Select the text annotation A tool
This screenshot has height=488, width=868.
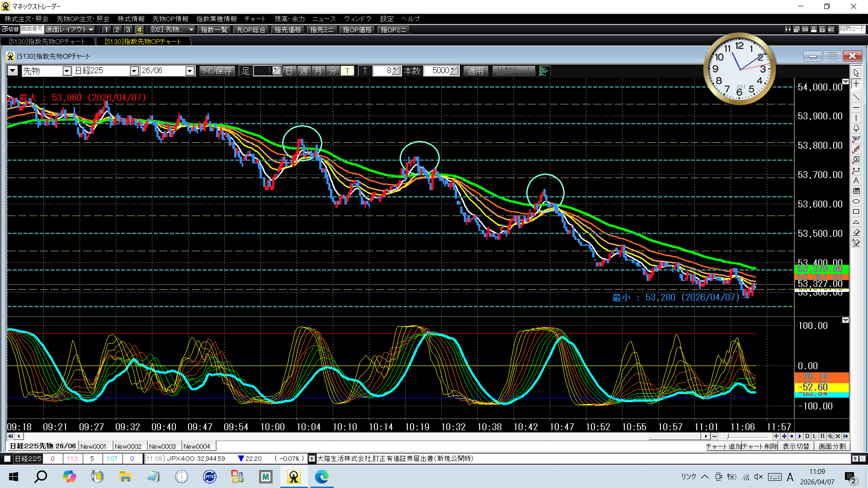[856, 180]
